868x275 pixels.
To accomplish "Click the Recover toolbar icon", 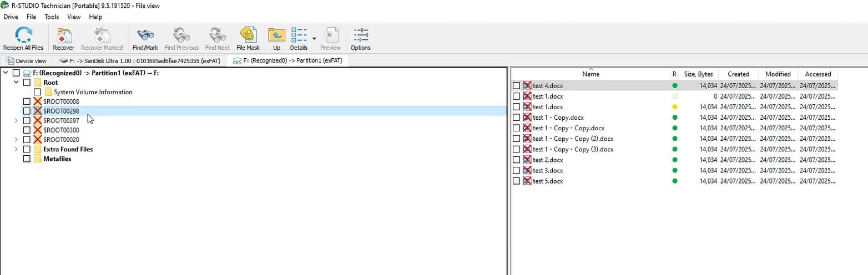I will point(63,36).
